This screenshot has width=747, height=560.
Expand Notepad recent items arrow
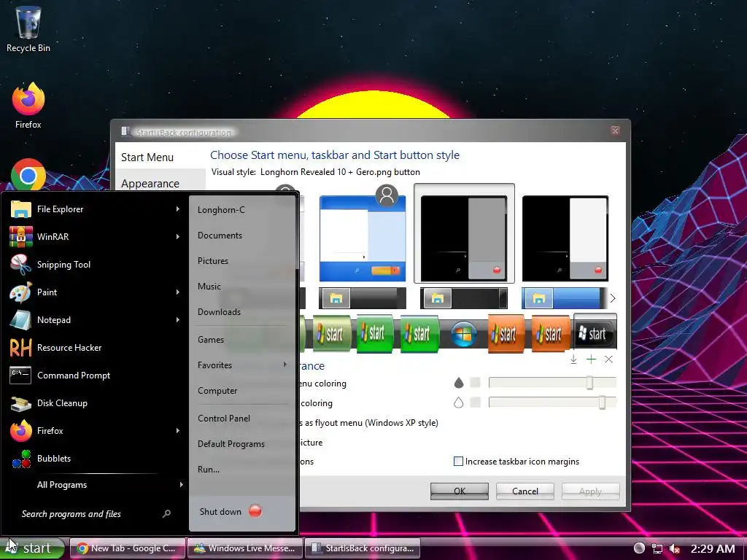178,320
